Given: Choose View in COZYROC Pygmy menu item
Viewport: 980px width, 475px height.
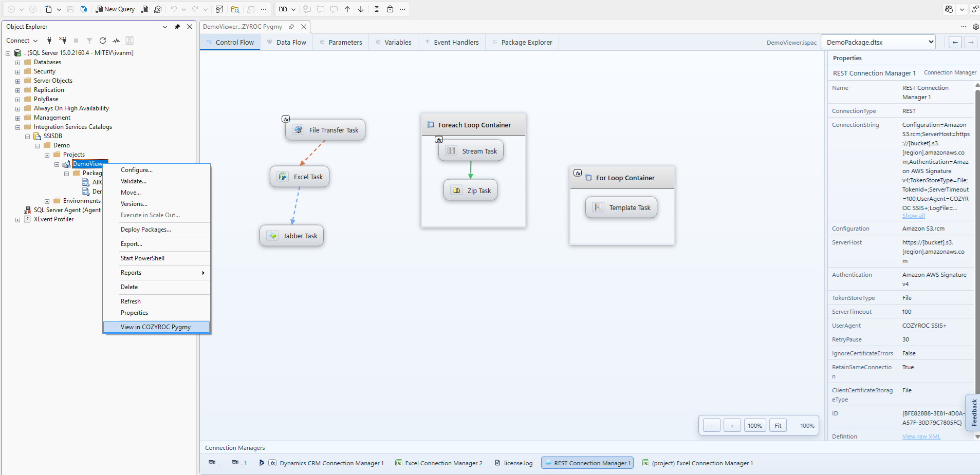Looking at the screenshot, I should point(156,327).
